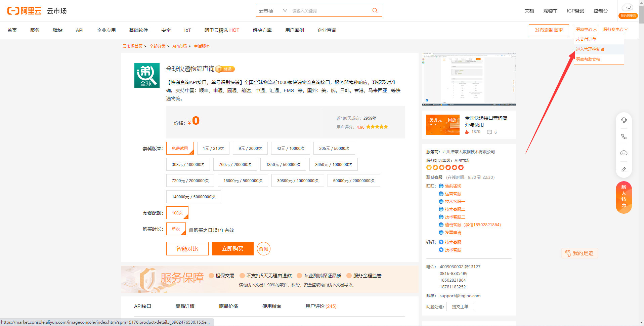Open the 新人特惠 promo badge
644x326 pixels.
[x=624, y=197]
